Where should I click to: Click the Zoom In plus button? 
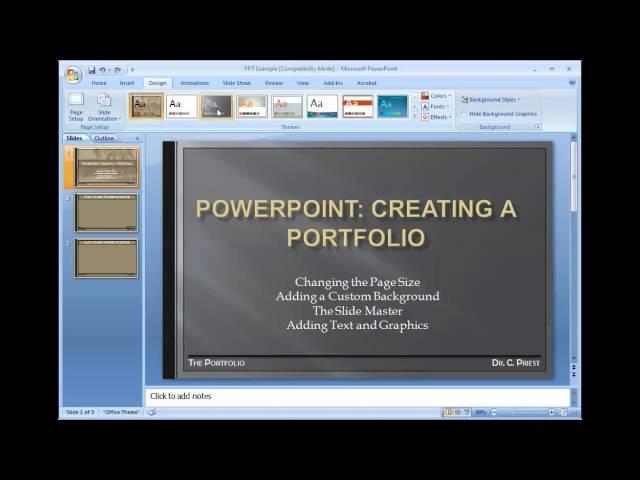tap(551, 413)
